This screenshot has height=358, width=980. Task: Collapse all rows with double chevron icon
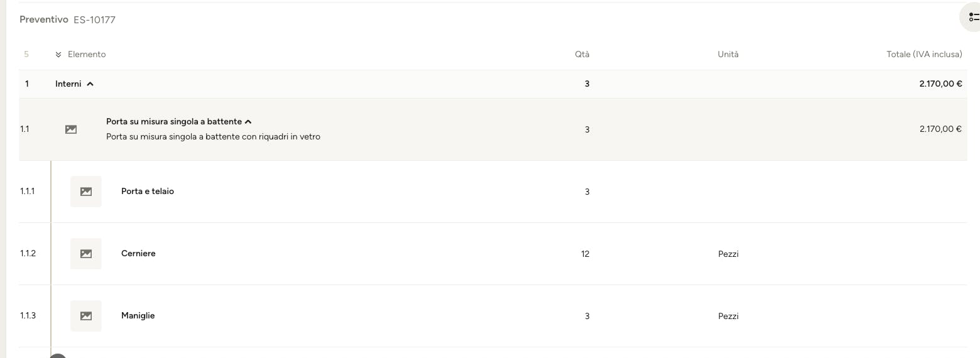click(58, 55)
